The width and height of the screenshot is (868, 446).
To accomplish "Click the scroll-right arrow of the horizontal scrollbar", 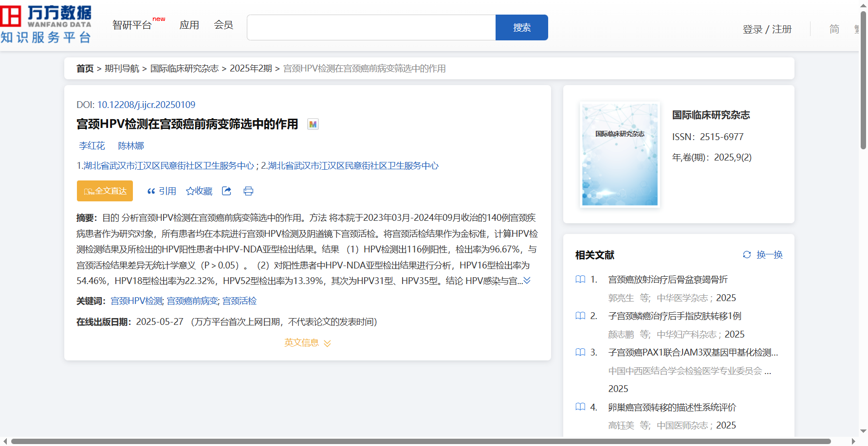I will (x=853, y=442).
